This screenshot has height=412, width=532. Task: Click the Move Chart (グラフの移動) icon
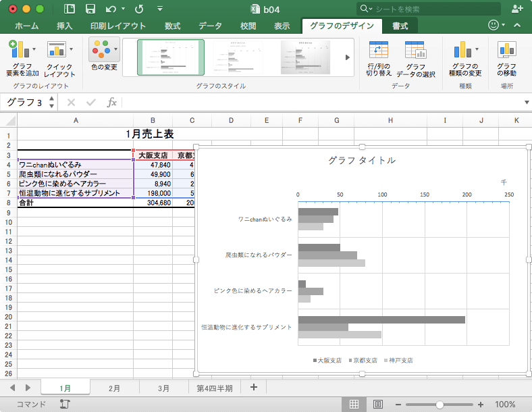click(x=506, y=50)
